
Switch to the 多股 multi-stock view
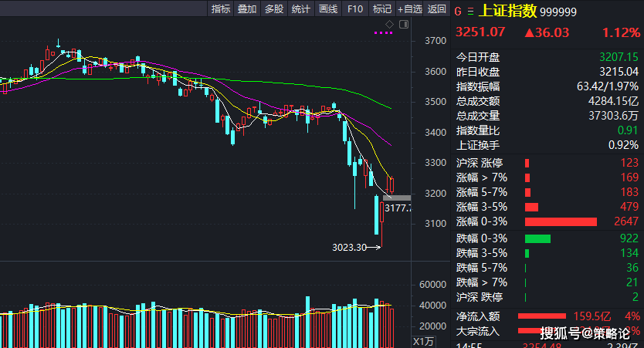tap(274, 9)
